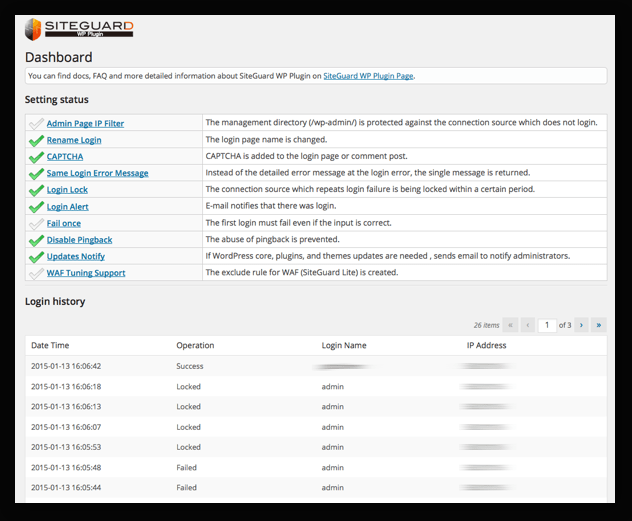Click the green checkmark next to Updates Notify

tap(36, 257)
